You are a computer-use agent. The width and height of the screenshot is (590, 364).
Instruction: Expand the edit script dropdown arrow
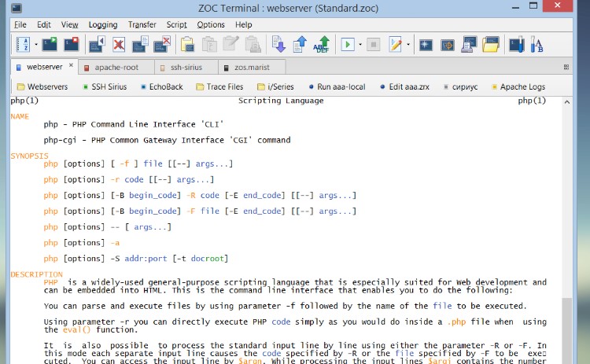[x=408, y=45]
